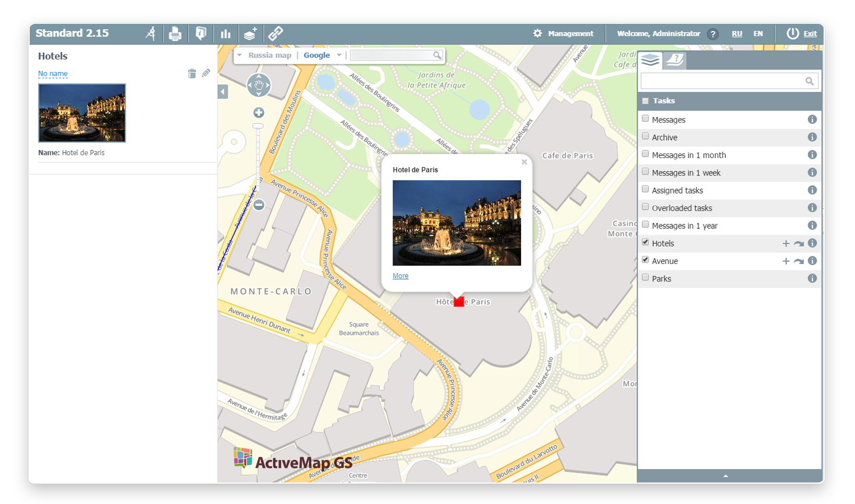
Task: Delete the hotel record with trash icon
Action: click(x=192, y=73)
